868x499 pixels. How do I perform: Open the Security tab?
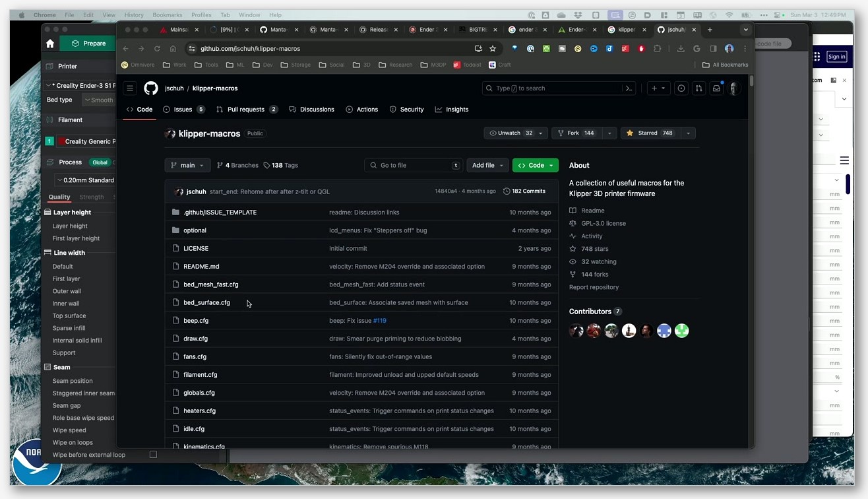(407, 110)
